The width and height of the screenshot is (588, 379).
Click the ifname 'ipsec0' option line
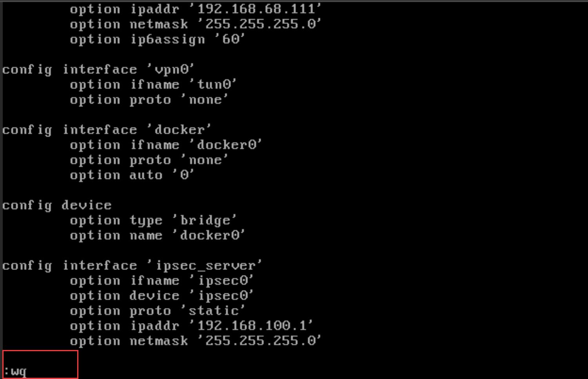pyautogui.click(x=162, y=281)
